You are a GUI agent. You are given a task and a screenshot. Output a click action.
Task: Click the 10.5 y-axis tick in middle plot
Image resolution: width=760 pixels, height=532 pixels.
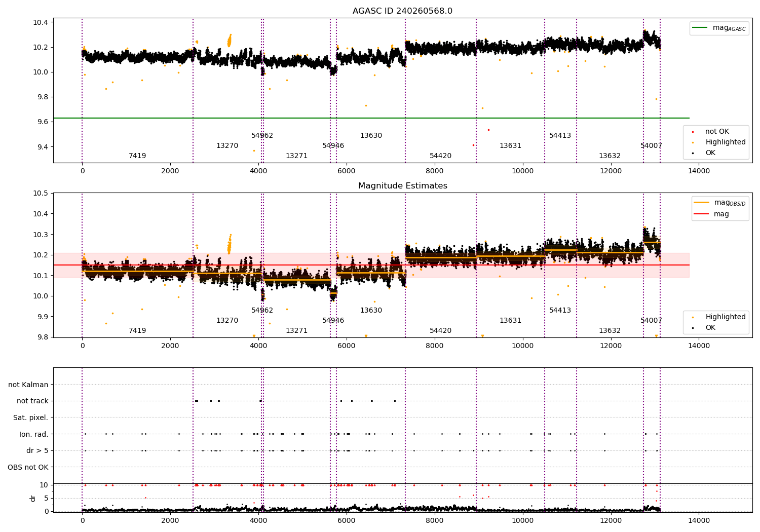(41, 193)
